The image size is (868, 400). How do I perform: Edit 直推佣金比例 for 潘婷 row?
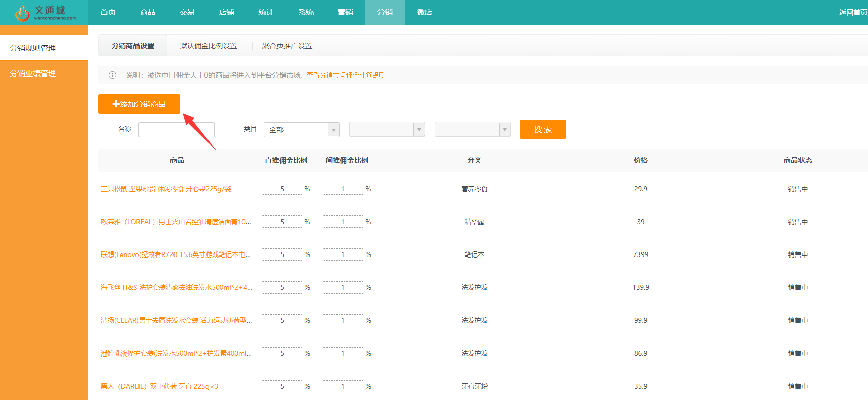[x=282, y=353]
